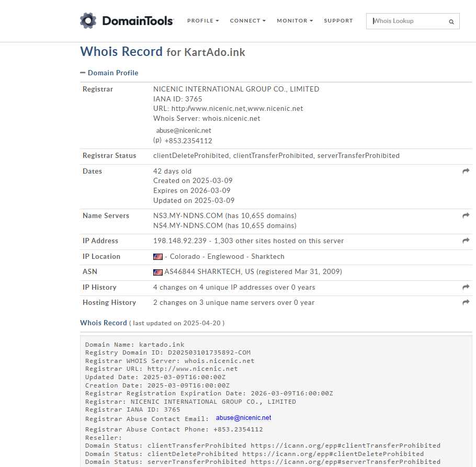Go to the Support page
The width and height of the screenshot is (476, 467).
[x=338, y=20]
